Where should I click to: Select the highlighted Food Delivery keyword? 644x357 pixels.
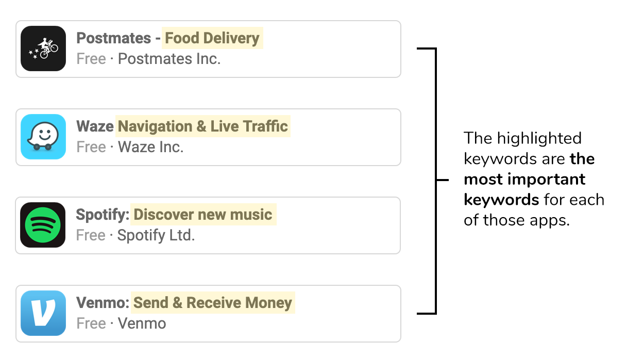[212, 38]
